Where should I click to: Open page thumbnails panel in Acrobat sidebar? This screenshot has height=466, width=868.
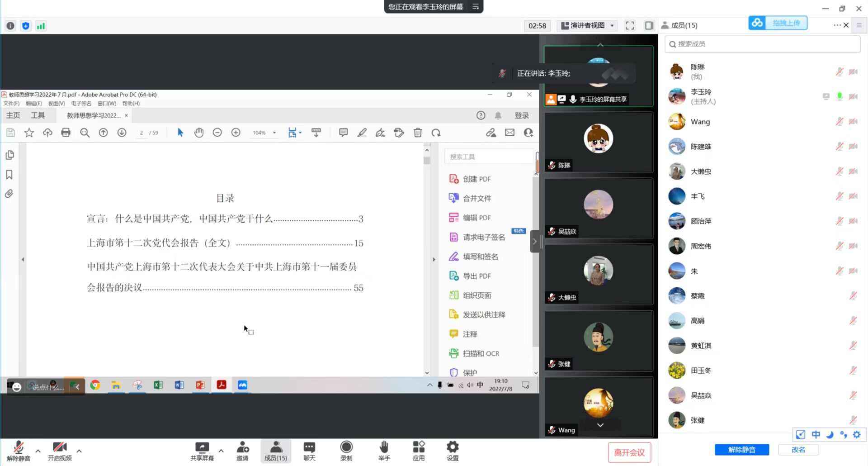point(9,155)
